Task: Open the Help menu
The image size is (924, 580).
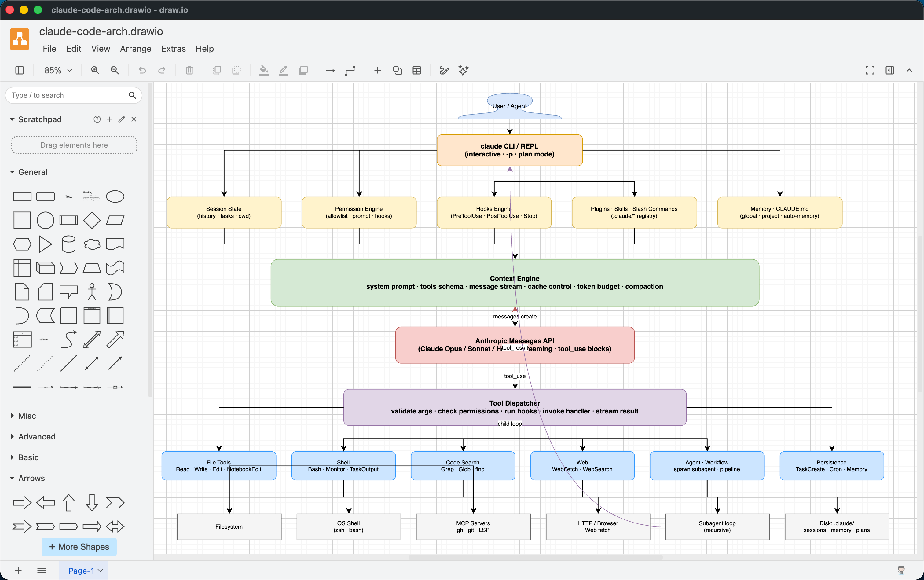Action: [205, 49]
